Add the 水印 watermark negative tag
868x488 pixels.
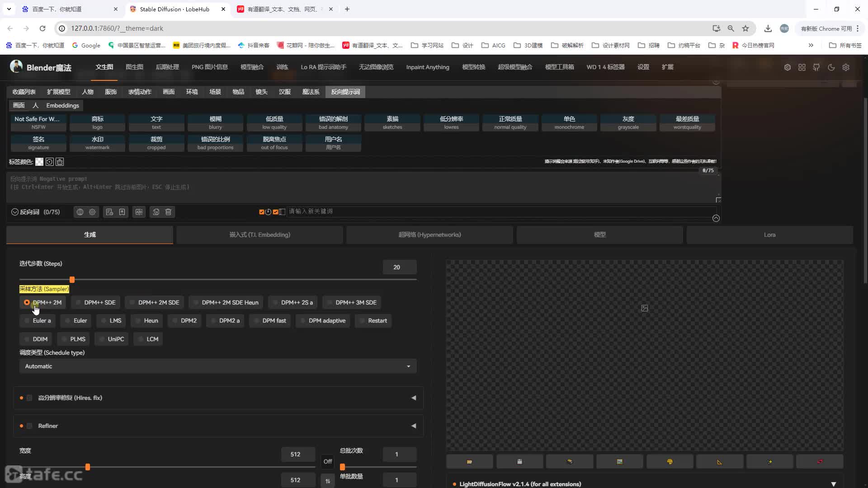97,143
